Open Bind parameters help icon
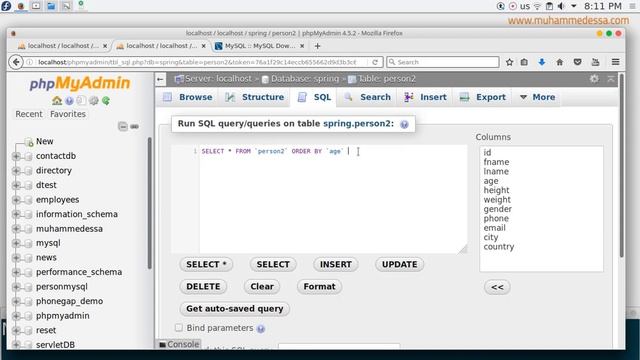This screenshot has width=640, height=360. coord(260,329)
